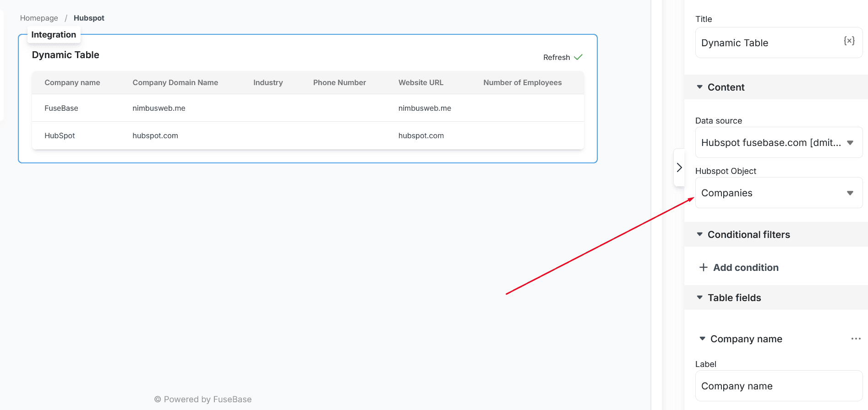Click the Phone Number column header
This screenshot has height=410, width=868.
click(339, 82)
